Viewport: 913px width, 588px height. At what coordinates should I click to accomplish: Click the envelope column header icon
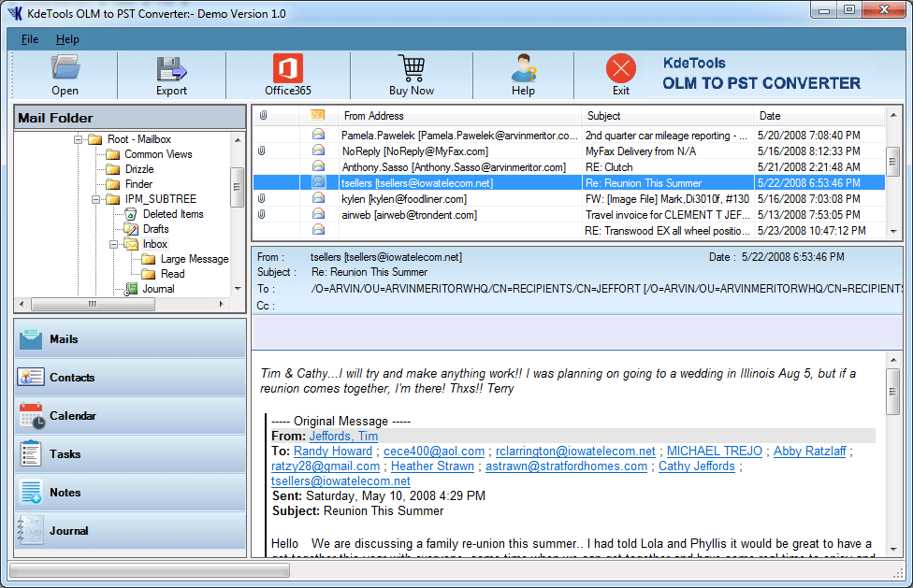pos(317,115)
